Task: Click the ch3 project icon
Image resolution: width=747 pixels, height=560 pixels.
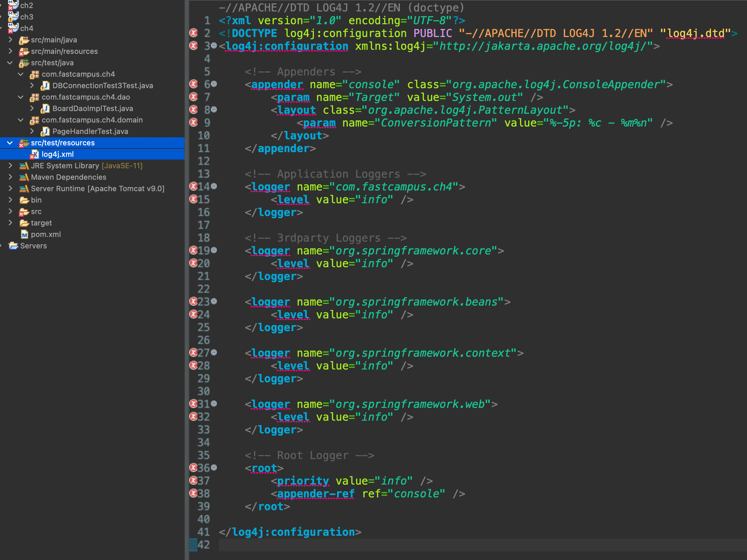Action: click(13, 16)
